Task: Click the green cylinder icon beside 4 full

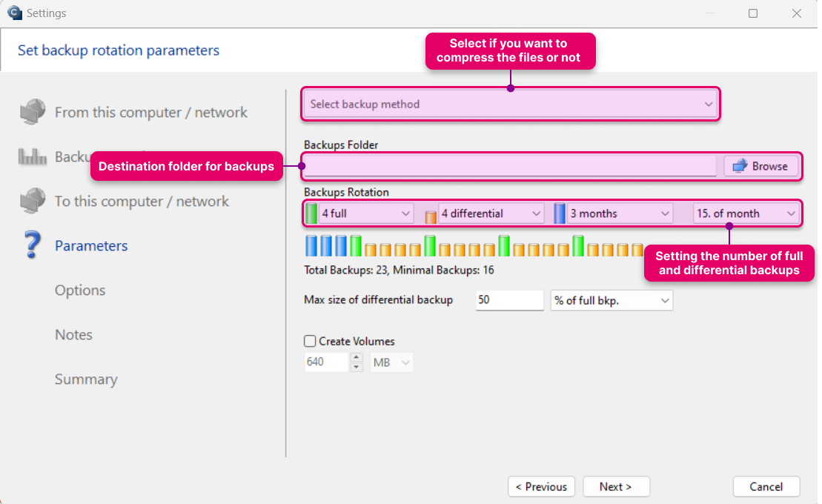Action: point(311,213)
